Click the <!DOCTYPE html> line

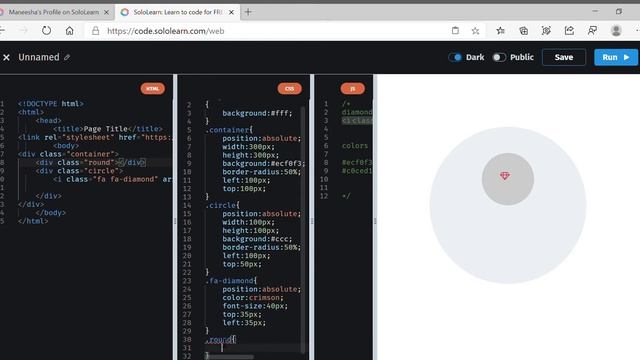(51, 104)
